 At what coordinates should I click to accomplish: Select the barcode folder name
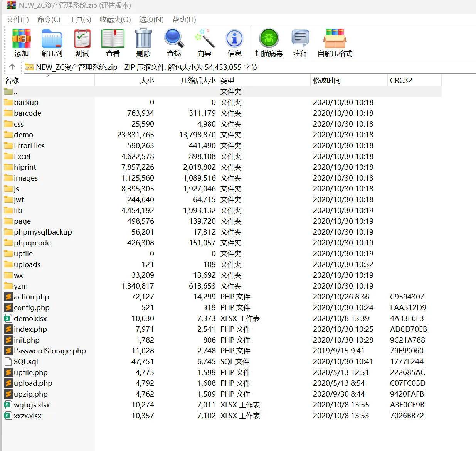pyautogui.click(x=28, y=113)
